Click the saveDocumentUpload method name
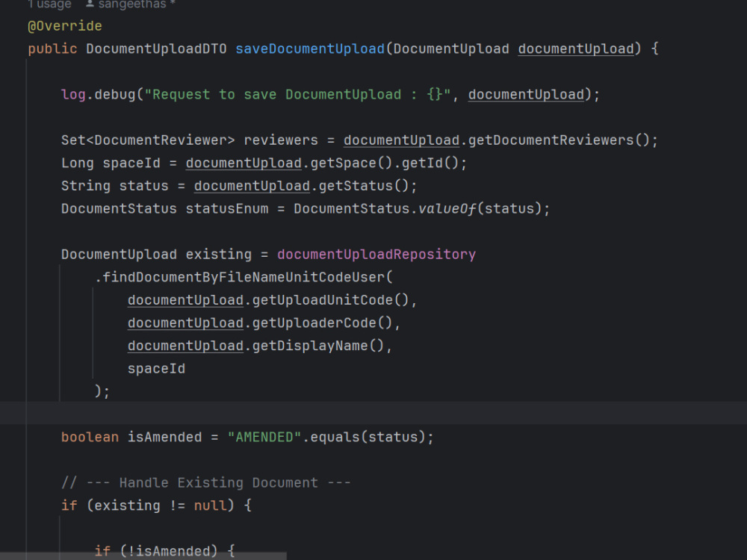The width and height of the screenshot is (747, 560). [310, 49]
